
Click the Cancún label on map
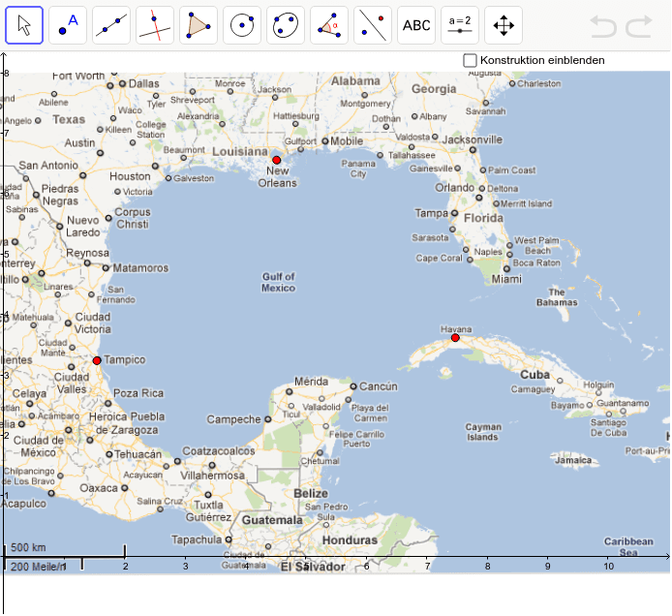pyautogui.click(x=378, y=386)
